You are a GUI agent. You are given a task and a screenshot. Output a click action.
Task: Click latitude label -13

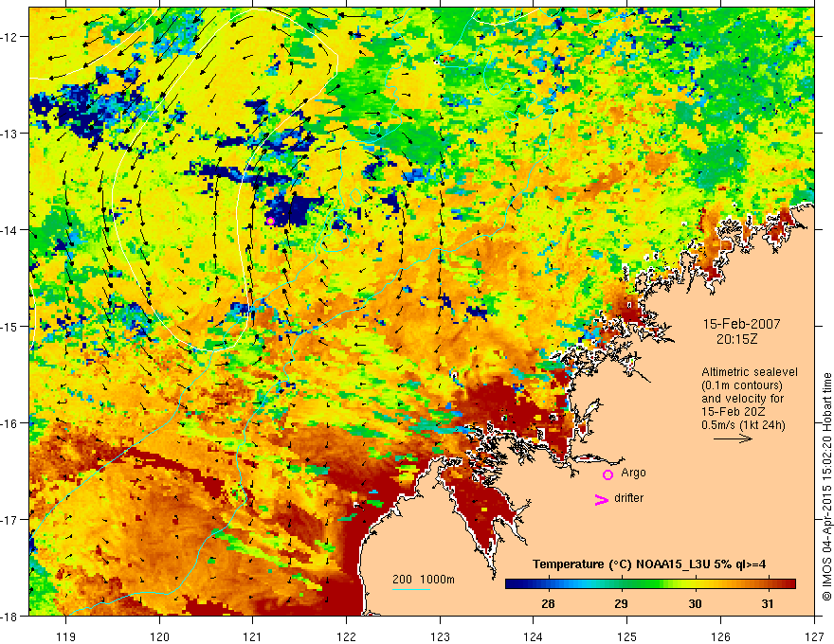pos(10,134)
